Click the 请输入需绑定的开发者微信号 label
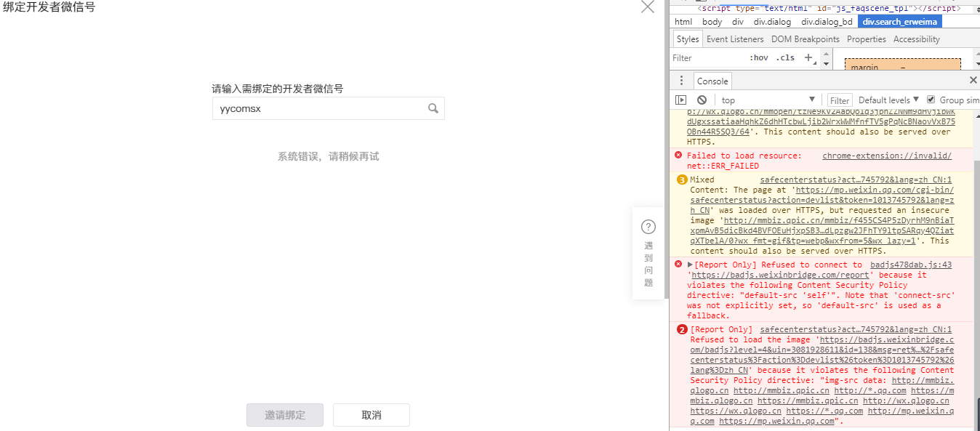 tap(278, 89)
